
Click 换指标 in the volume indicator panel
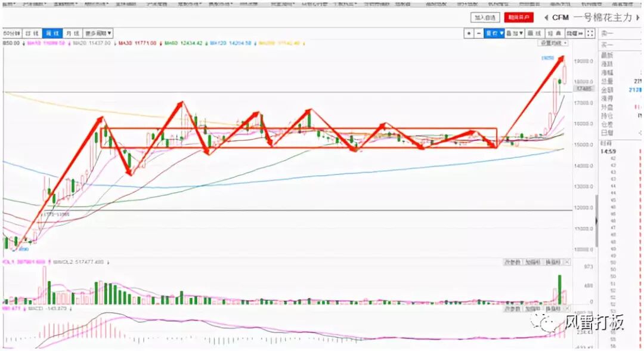(x=553, y=262)
